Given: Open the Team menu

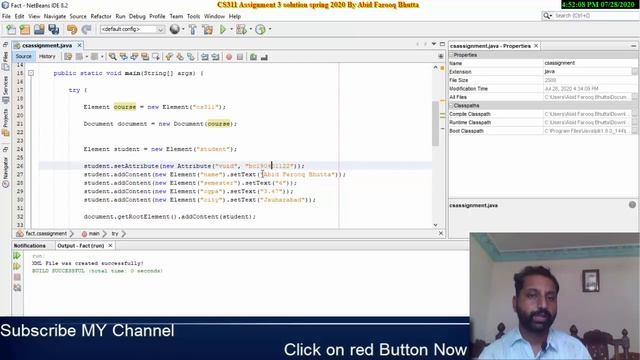Looking at the screenshot, I should click(176, 16).
